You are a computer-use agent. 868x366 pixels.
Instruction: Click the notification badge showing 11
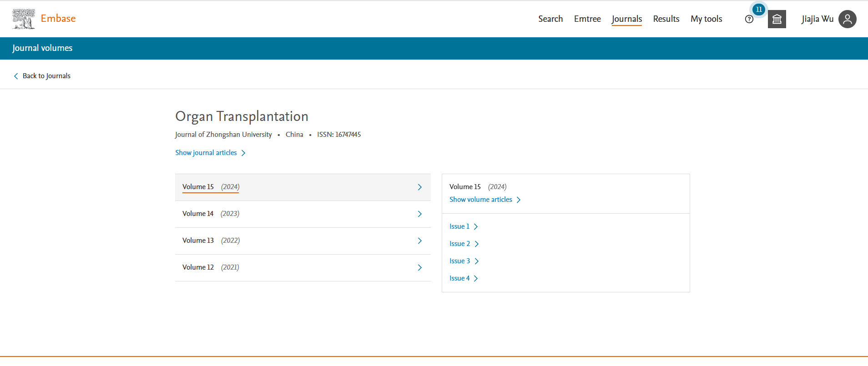point(758,9)
